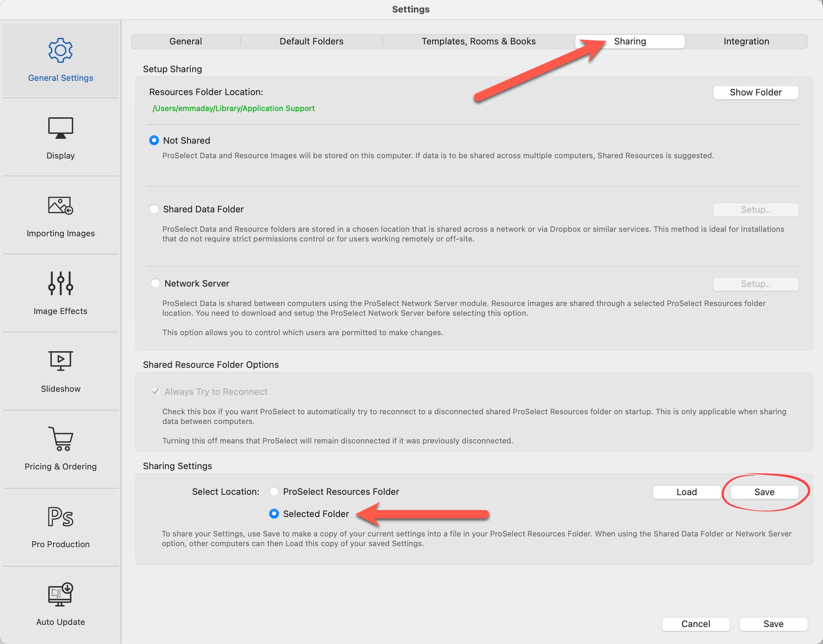Select the Network Server radio button
Image resolution: width=823 pixels, height=644 pixels.
tap(155, 283)
